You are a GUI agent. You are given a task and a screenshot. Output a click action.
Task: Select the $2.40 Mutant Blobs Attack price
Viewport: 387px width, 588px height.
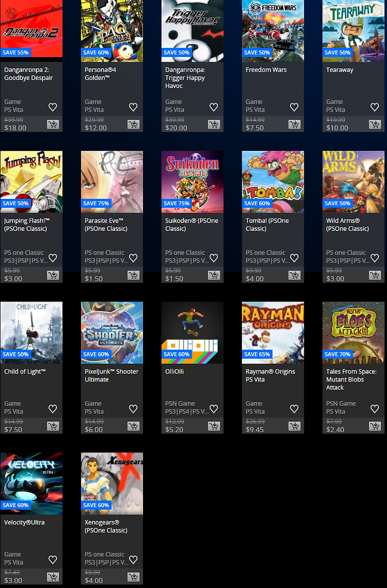pos(335,429)
